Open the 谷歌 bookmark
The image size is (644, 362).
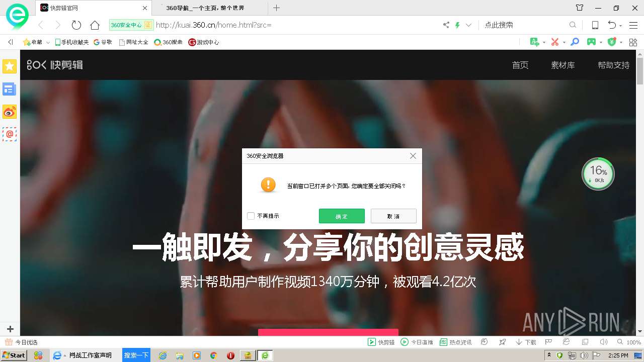(x=103, y=42)
